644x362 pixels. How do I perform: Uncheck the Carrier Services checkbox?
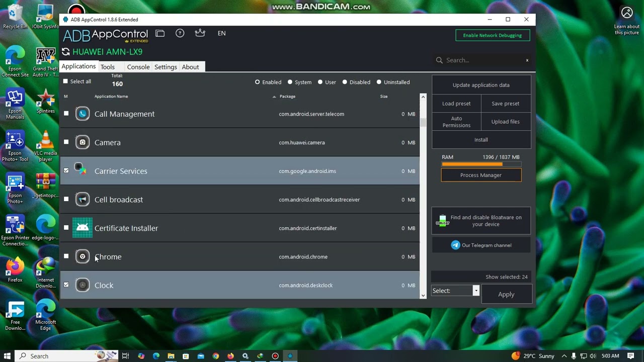(66, 170)
